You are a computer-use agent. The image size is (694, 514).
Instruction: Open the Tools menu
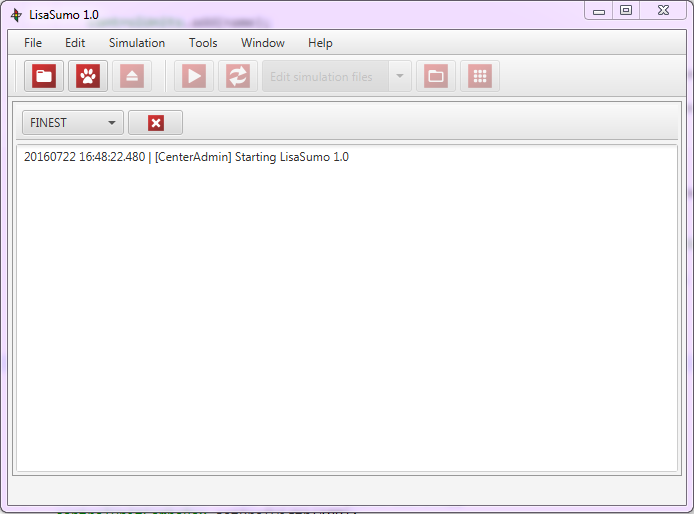[203, 43]
